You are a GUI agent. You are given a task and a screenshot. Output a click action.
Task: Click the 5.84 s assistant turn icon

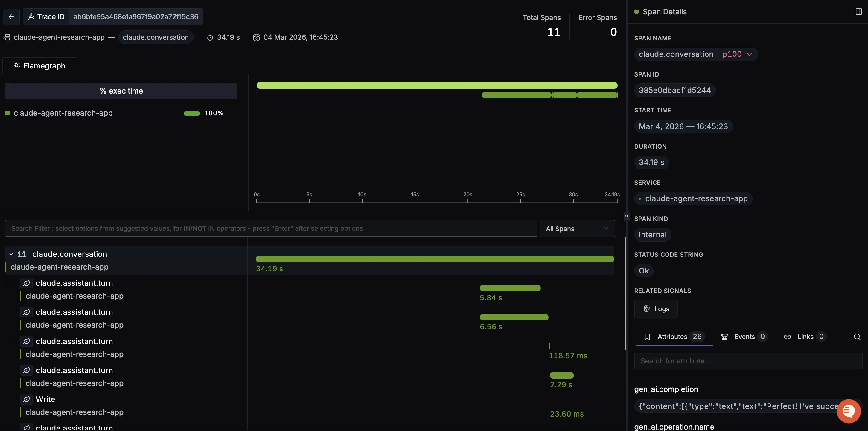[26, 283]
